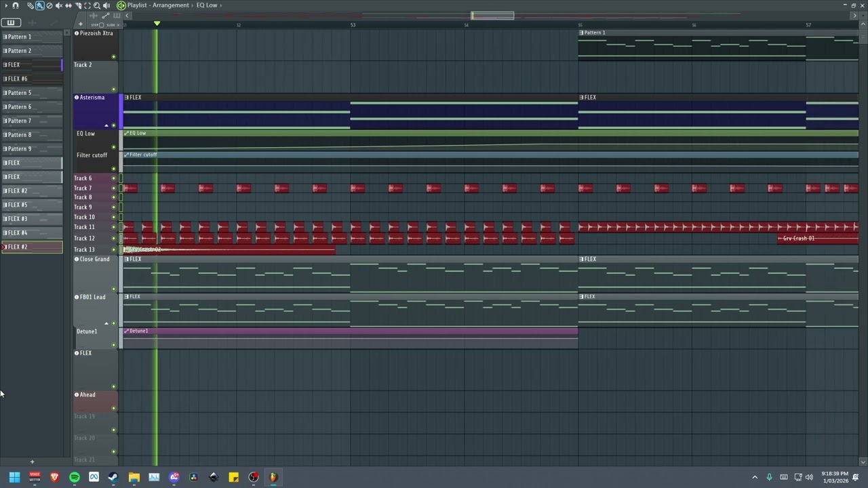Screen dimensions: 868x488
Task: Mute Track 2 with its green LED
Action: click(113, 89)
